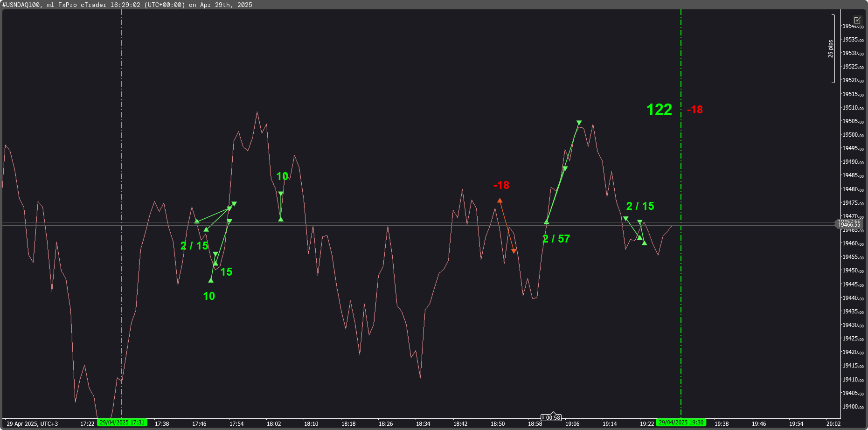
Task: Click the 18:26 time axis label
Action: click(386, 424)
